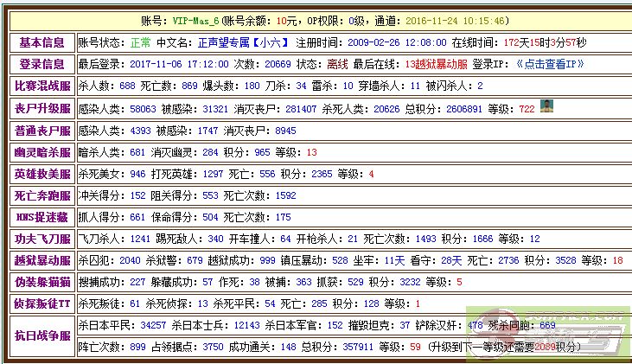Viewport: 632px width, 364px height.
Task: Click the 占领据点 value 3750
Action: 214,347
